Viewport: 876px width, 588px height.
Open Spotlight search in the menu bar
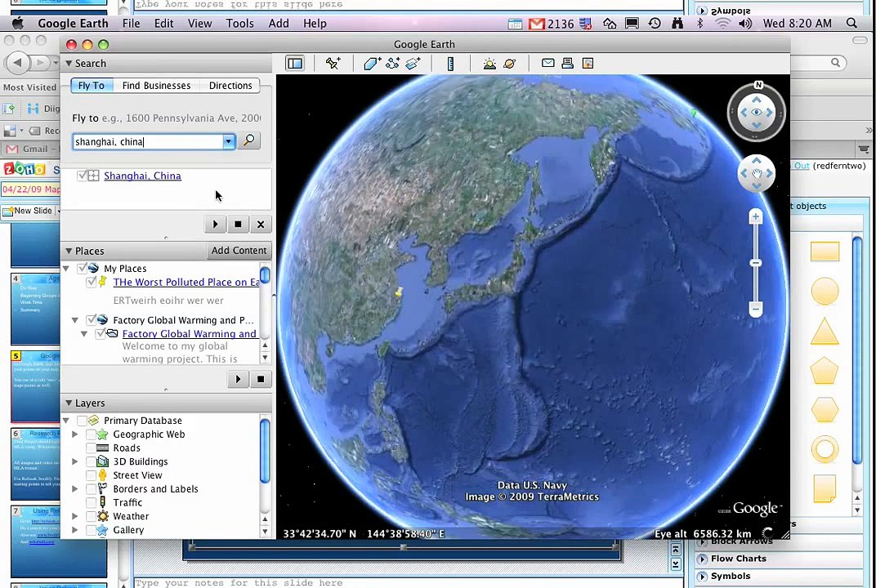[x=851, y=24]
